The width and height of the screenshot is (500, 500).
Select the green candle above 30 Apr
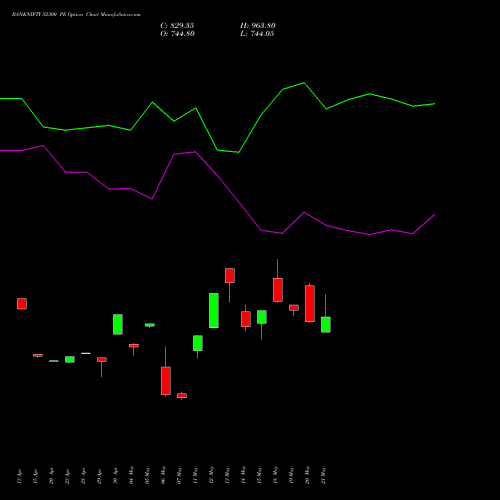point(118,324)
